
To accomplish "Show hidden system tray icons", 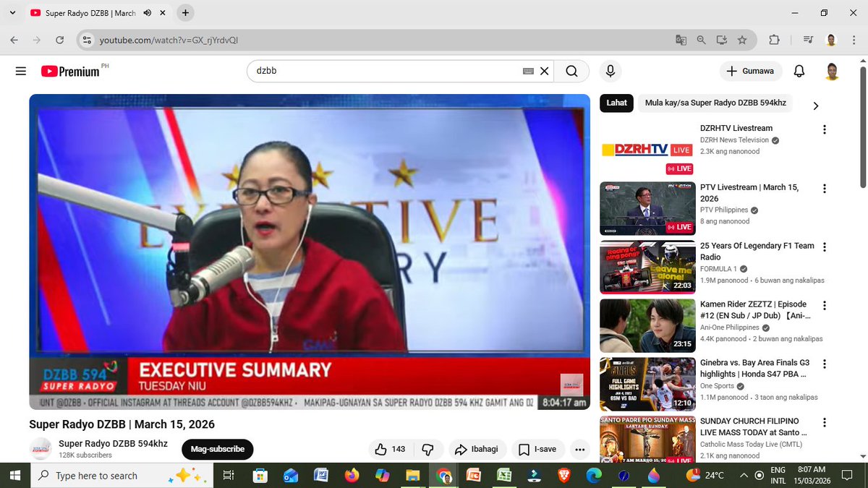I will (x=744, y=475).
